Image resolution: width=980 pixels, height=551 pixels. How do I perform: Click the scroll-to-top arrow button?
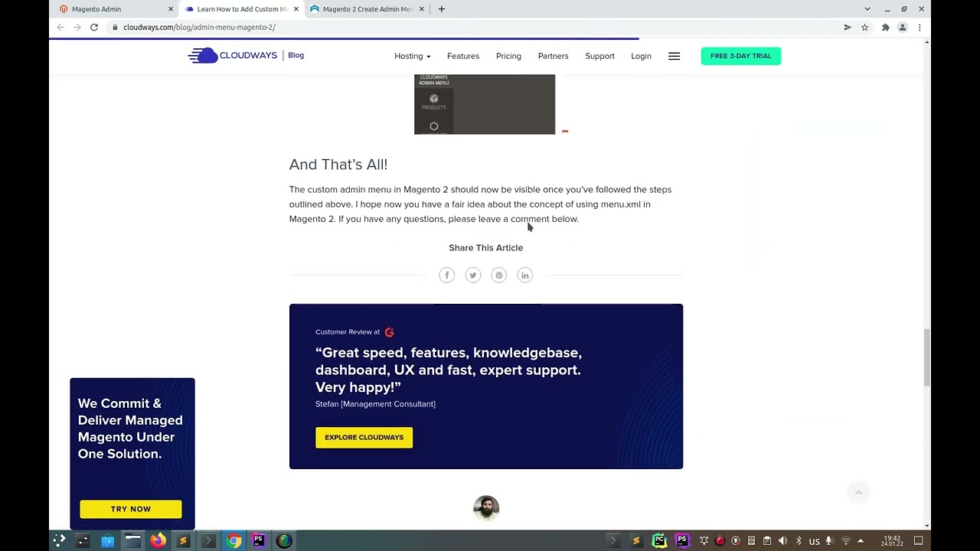point(858,492)
